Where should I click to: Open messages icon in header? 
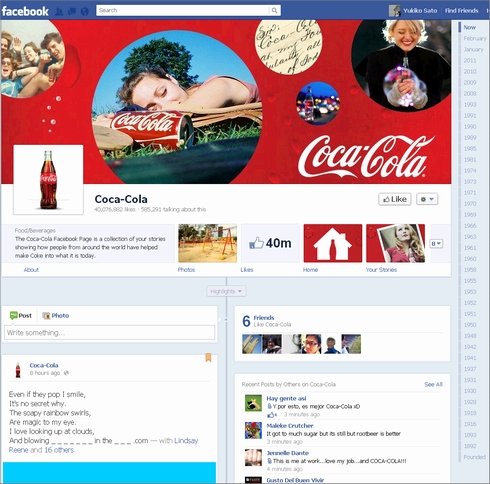click(72, 12)
